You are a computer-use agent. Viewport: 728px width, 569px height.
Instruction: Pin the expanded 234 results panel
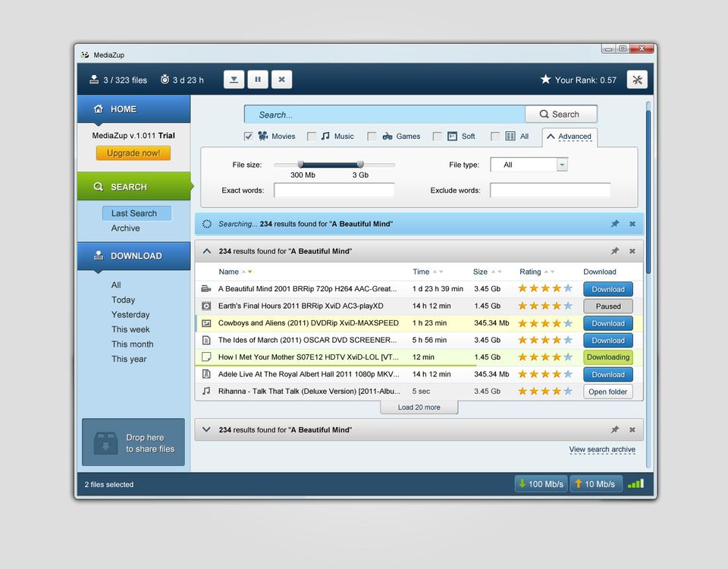click(615, 251)
